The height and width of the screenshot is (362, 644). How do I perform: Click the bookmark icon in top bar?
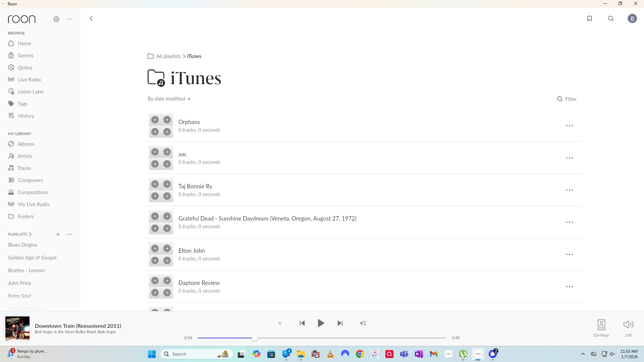(x=589, y=18)
